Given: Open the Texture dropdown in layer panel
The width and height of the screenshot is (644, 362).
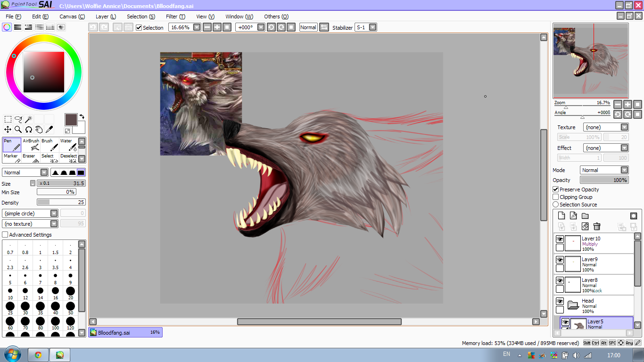Looking at the screenshot, I should 605,127.
